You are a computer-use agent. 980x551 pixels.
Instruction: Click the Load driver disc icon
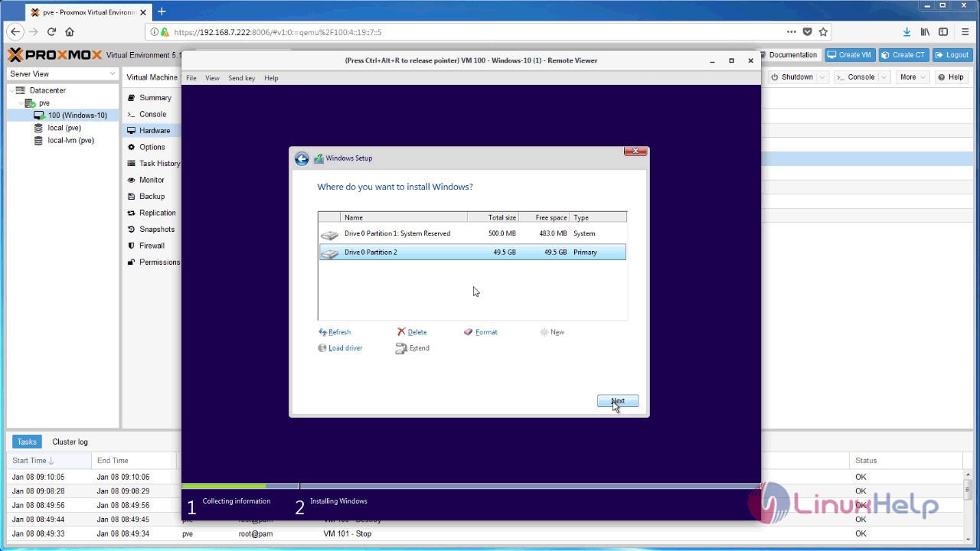322,348
